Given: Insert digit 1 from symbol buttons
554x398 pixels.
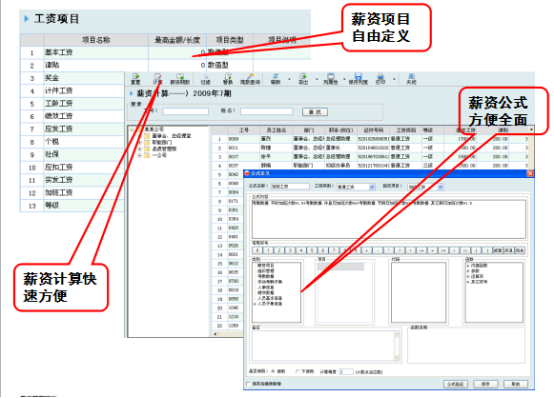Looking at the screenshot, I should (269, 250).
